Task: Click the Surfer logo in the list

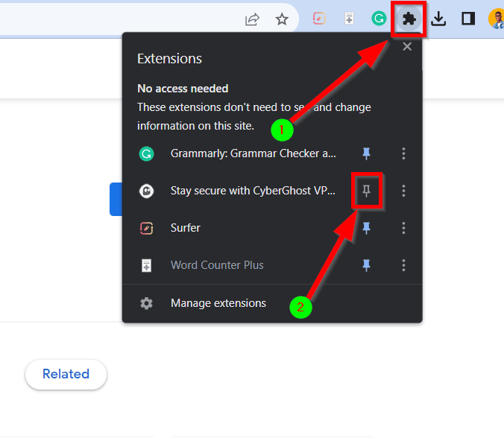Action: point(146,229)
